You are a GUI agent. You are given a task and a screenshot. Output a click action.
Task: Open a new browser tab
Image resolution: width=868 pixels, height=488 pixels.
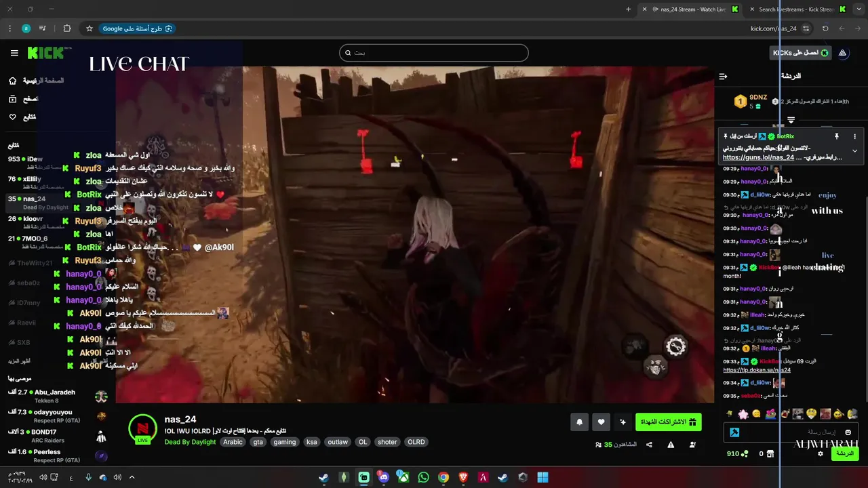628,9
